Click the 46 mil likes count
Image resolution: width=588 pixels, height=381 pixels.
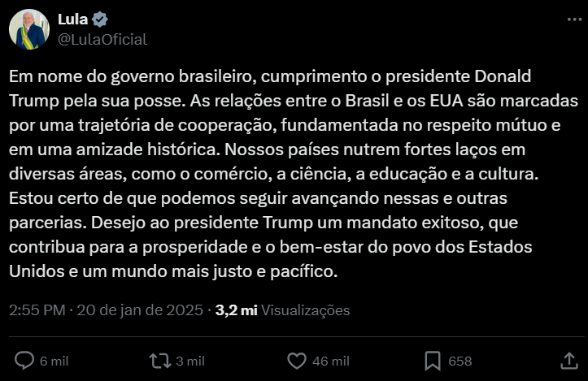(x=330, y=361)
